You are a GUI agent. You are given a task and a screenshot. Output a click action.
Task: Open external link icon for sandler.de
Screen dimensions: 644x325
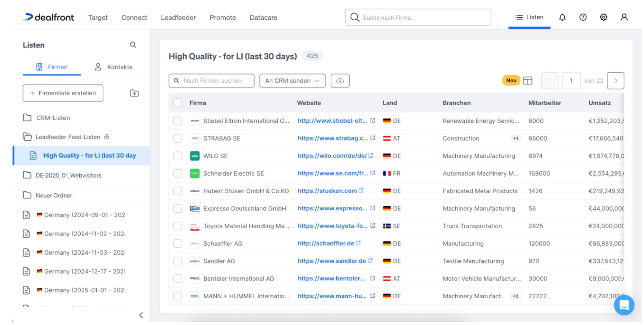click(370, 261)
